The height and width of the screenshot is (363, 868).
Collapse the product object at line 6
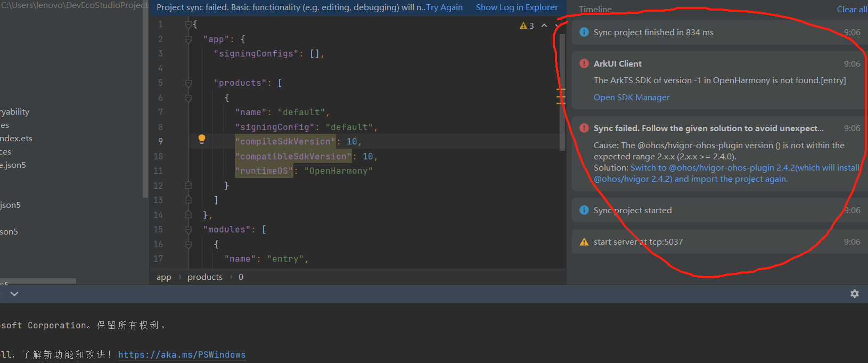point(188,98)
